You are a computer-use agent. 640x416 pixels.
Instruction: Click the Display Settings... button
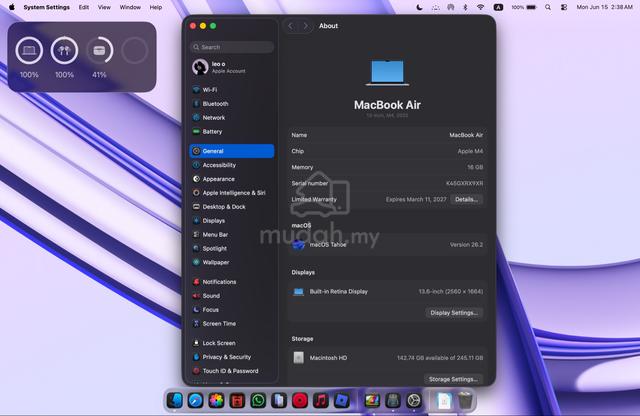point(454,313)
